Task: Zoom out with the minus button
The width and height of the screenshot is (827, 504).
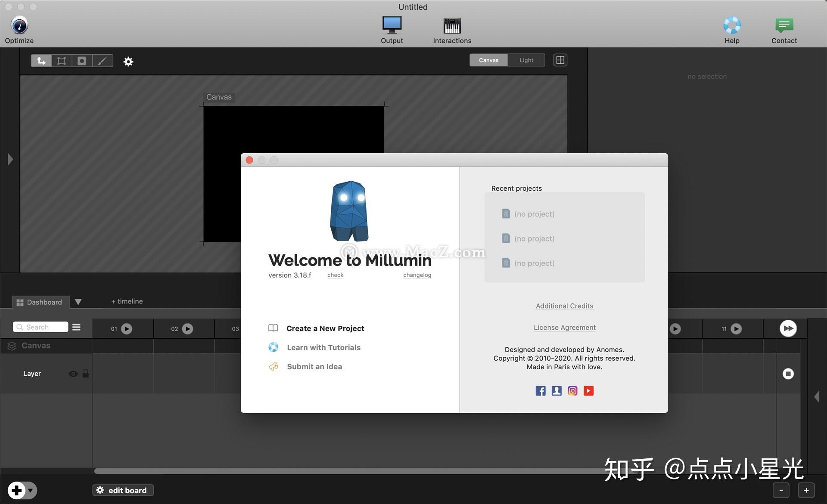Action: (781, 490)
